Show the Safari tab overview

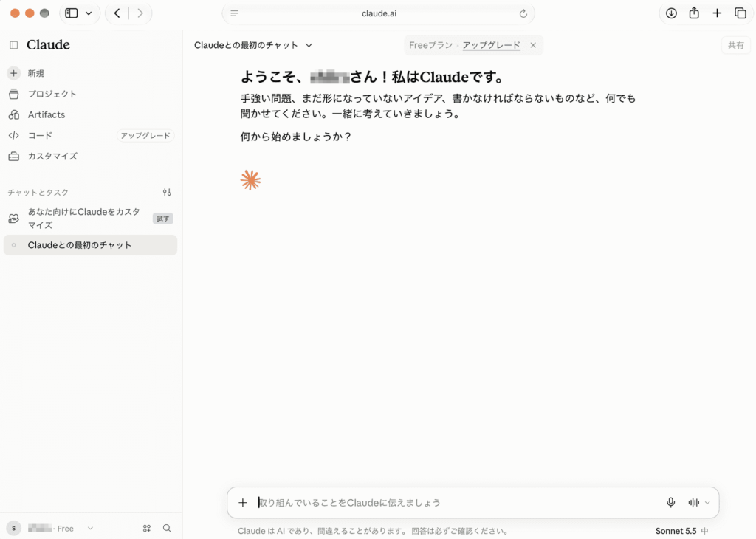740,13
